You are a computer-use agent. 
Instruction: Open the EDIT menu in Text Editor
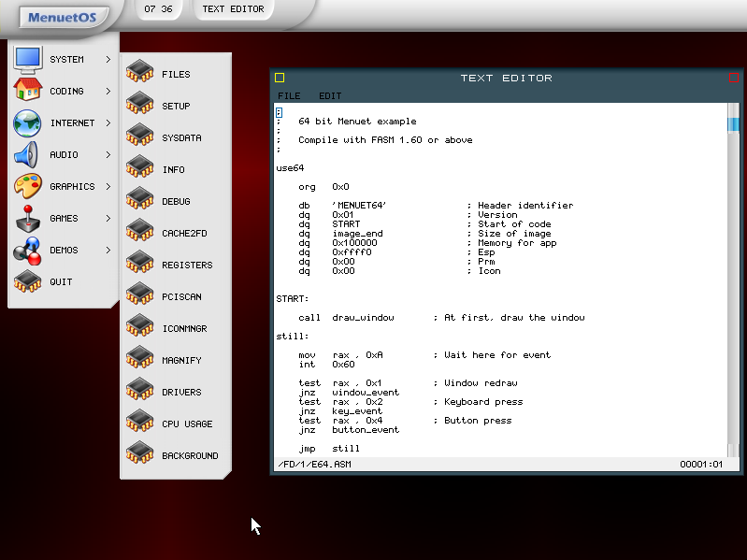[330, 95]
